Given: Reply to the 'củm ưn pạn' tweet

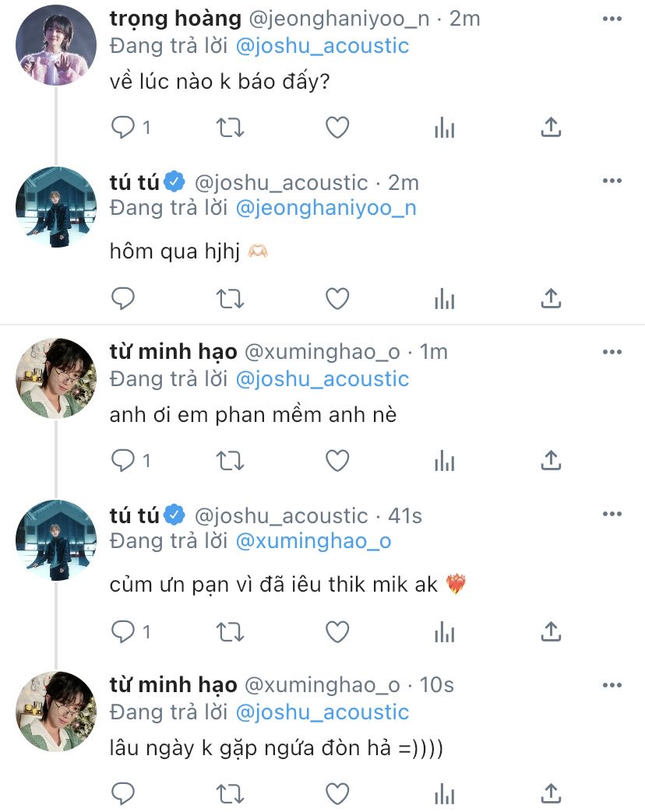Looking at the screenshot, I should (x=124, y=631).
